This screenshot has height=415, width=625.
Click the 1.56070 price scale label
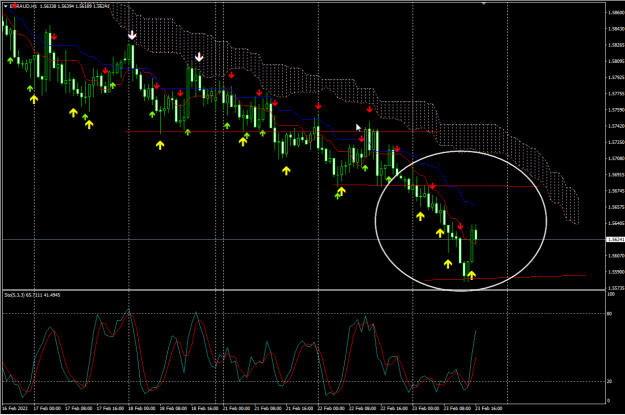[x=616, y=256]
